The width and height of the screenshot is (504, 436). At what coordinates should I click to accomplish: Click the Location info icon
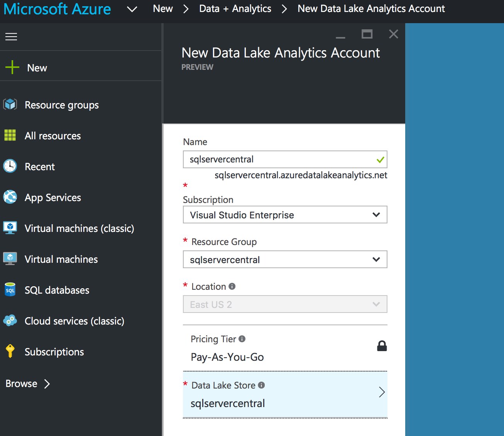(232, 286)
